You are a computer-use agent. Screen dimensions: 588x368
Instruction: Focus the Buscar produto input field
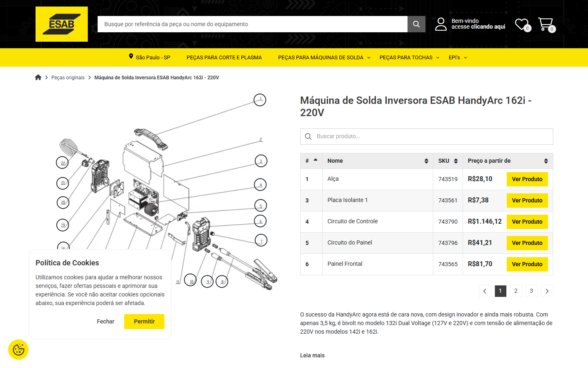(427, 136)
